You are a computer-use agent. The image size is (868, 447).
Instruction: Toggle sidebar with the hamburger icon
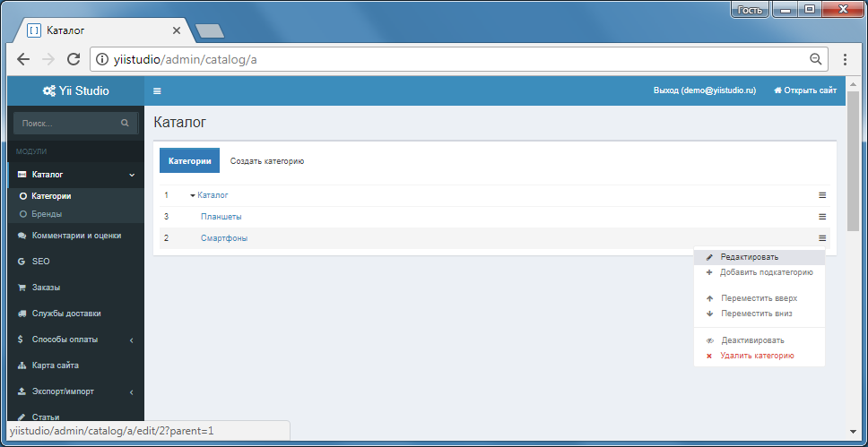click(157, 91)
